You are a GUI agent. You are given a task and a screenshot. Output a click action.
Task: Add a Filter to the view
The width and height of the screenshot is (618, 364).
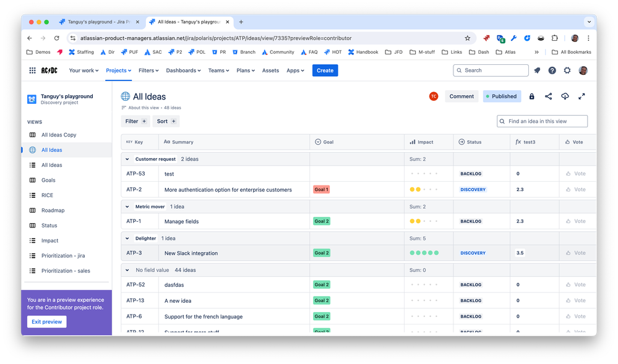coord(135,121)
